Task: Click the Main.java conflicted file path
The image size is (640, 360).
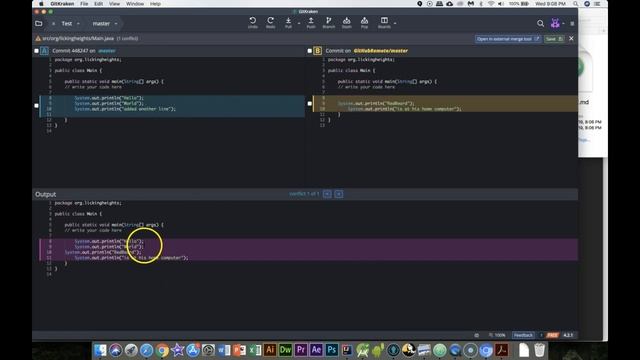Action: pyautogui.click(x=78, y=38)
